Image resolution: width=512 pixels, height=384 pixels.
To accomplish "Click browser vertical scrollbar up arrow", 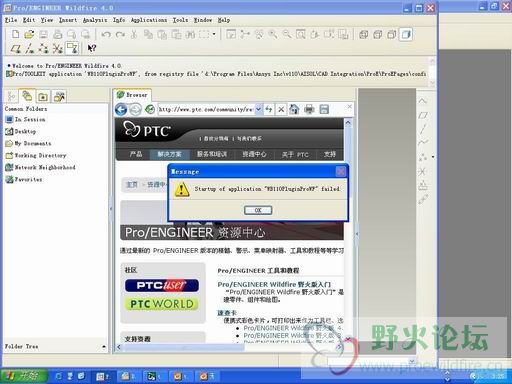I will [348, 122].
